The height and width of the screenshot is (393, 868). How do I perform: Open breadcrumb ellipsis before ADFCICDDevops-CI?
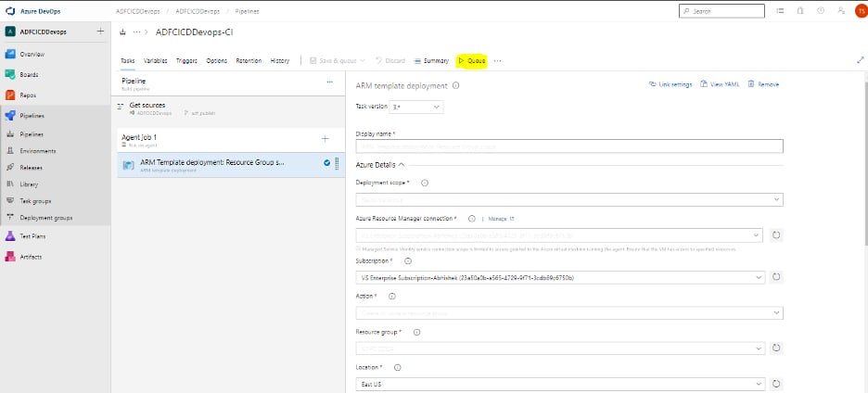[x=136, y=32]
